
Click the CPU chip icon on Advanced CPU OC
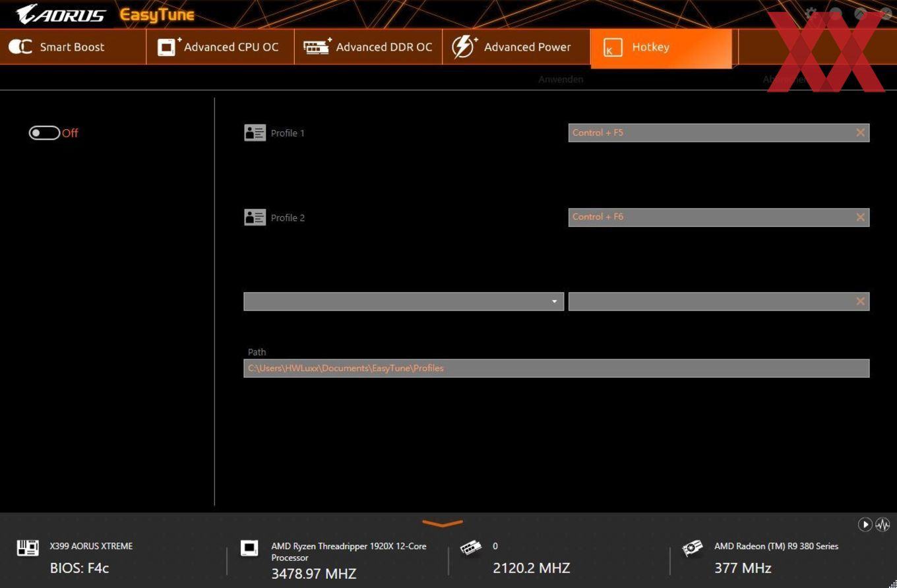click(x=168, y=47)
